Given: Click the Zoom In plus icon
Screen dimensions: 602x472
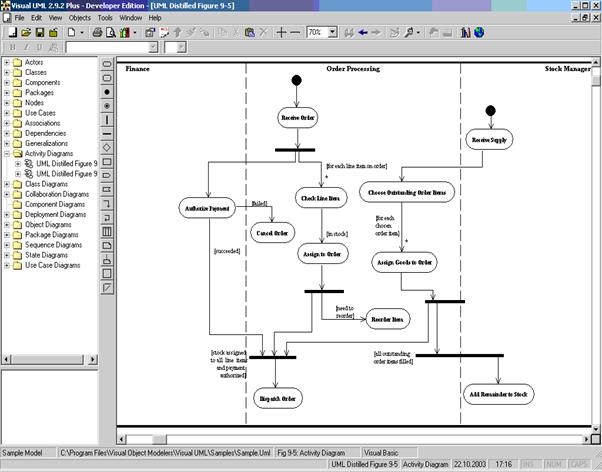Looking at the screenshot, I should [x=281, y=33].
